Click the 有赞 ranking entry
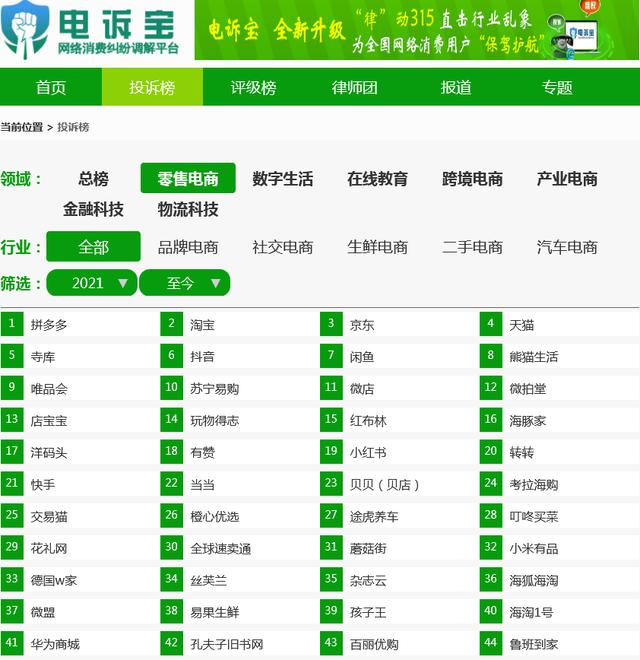 click(202, 452)
